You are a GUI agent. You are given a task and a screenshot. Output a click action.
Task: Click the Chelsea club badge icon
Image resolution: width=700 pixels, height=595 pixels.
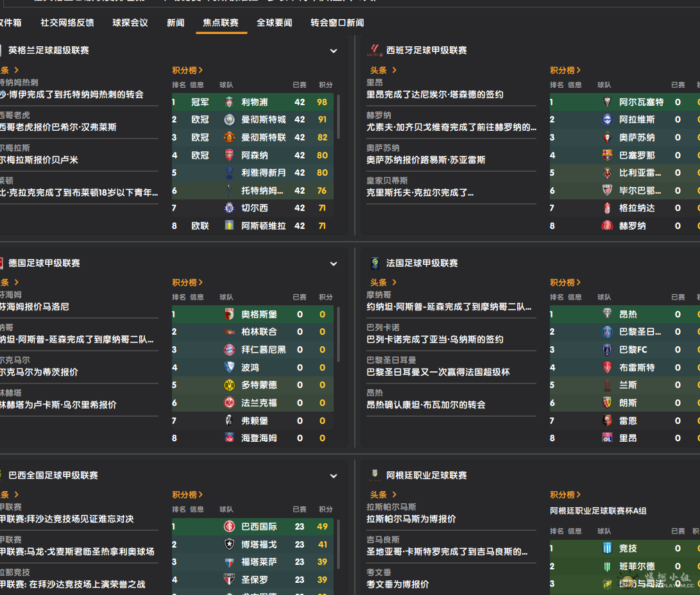pyautogui.click(x=230, y=208)
